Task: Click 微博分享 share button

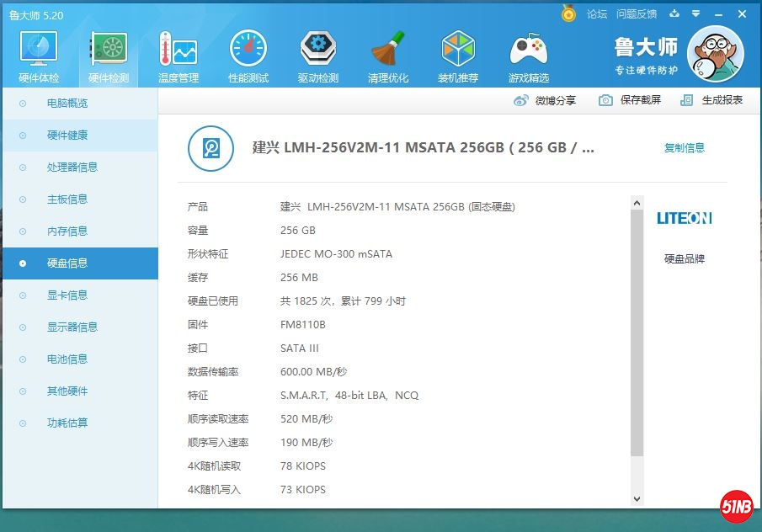Action: tap(546, 100)
